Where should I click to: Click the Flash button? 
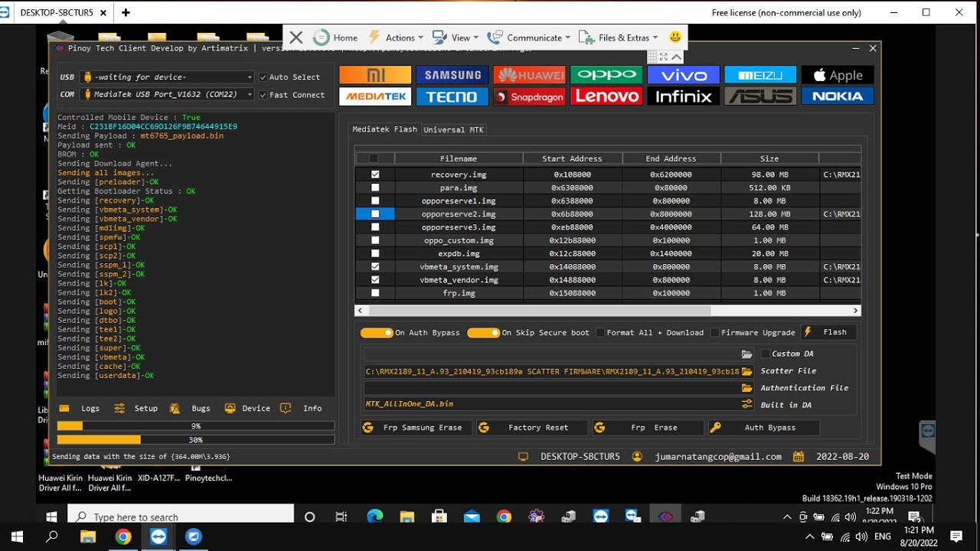click(828, 332)
